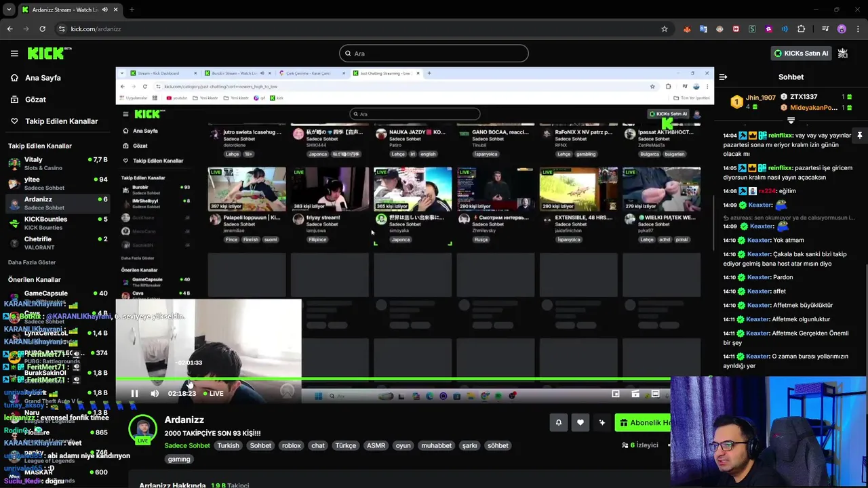Screen dimensions: 868x488
Task: Open KICKBounties channel in sidebar
Action: click(x=57, y=223)
